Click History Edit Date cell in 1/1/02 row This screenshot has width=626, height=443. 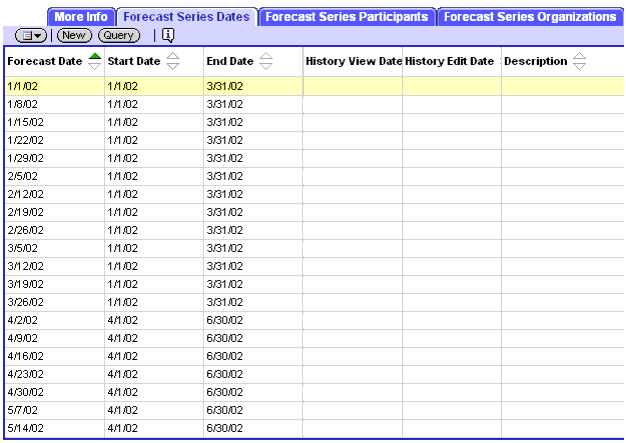(x=452, y=86)
